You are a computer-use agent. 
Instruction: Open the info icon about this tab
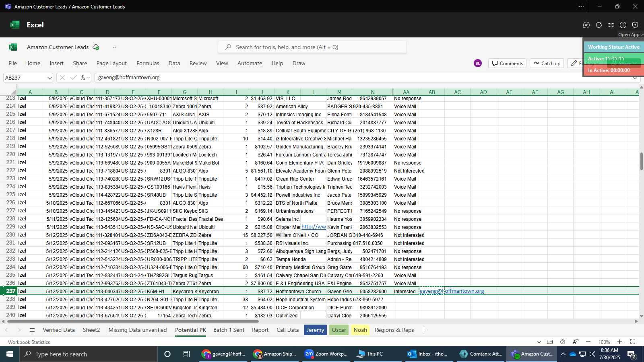(623, 25)
